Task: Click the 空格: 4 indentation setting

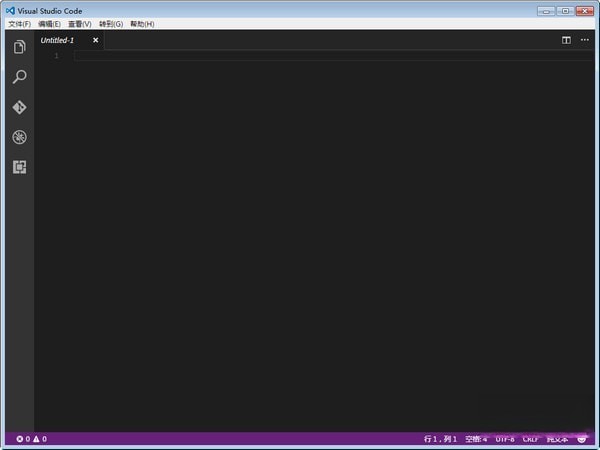Action: pyautogui.click(x=476, y=439)
